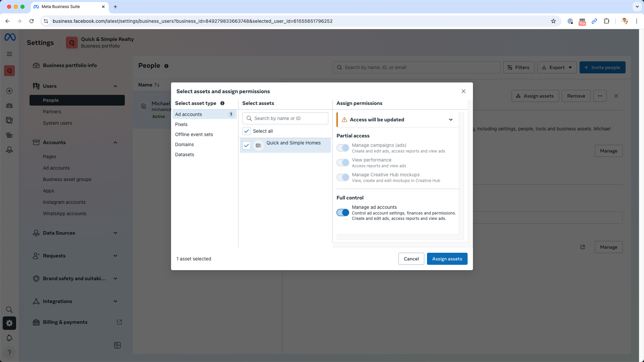The height and width of the screenshot is (362, 644).
Task: Select Ad accounts asset type
Action: point(204,114)
